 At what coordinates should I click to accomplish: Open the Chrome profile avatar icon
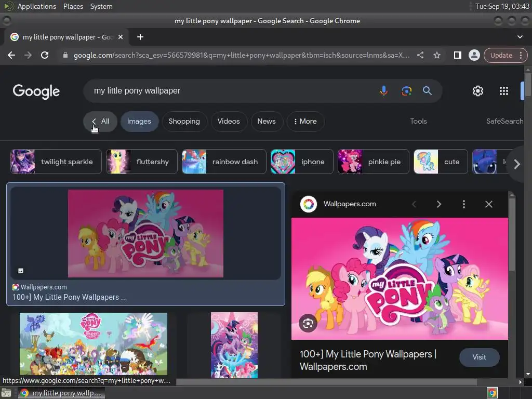click(474, 55)
